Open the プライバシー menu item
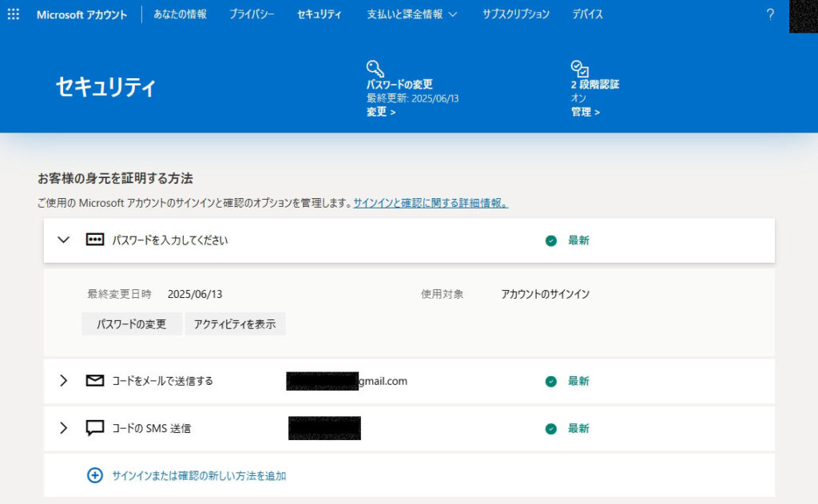 pos(252,14)
